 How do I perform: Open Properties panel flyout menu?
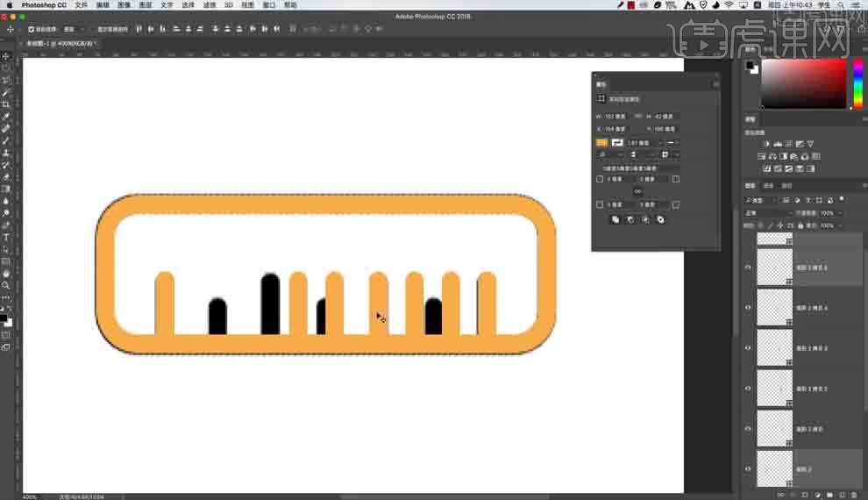[x=715, y=84]
